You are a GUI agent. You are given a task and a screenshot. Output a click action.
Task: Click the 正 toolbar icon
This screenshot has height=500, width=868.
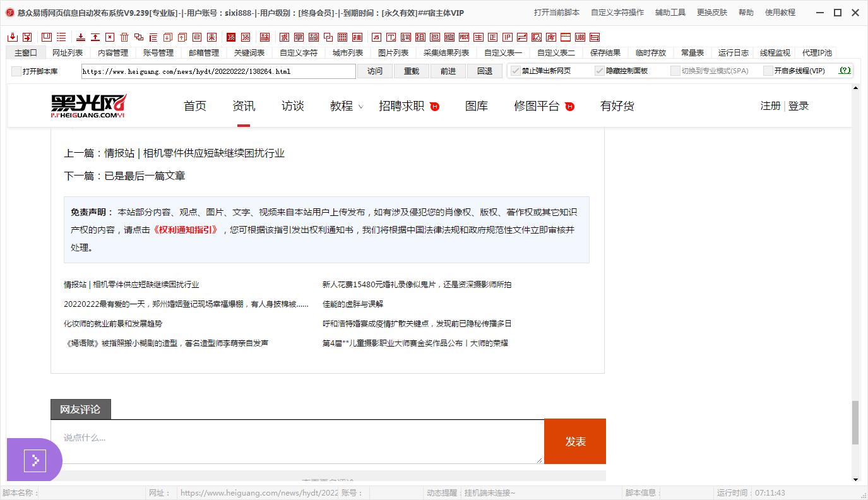click(492, 37)
